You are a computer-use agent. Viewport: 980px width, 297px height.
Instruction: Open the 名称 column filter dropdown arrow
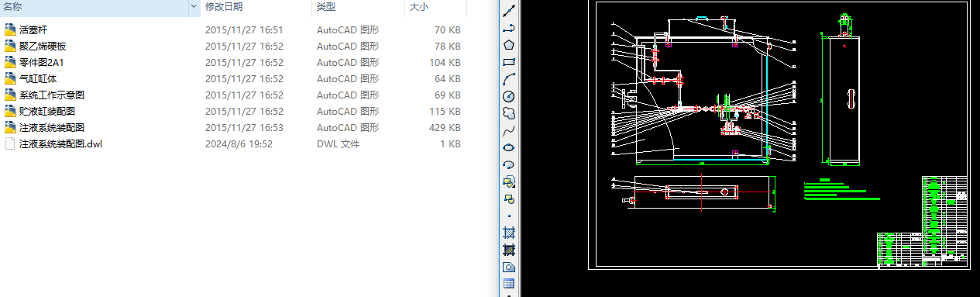click(x=194, y=7)
